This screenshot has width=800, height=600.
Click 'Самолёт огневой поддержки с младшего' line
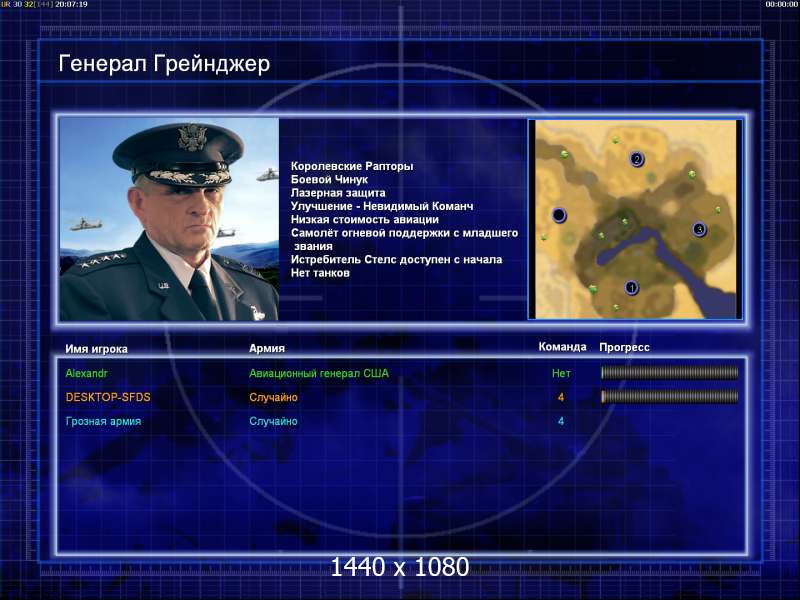[405, 233]
